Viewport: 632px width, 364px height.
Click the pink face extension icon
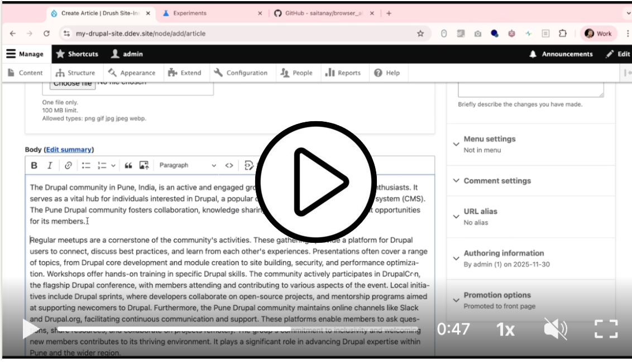[511, 33]
